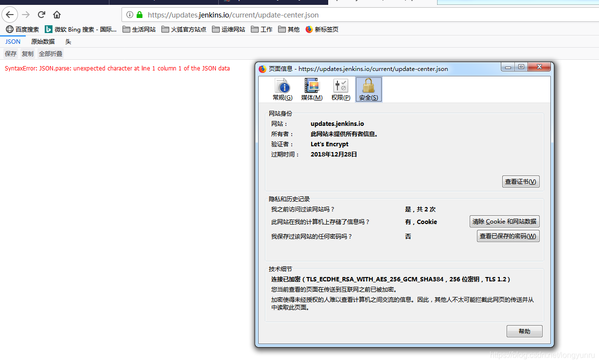Click 清除 Cookie 和网站数据 button
This screenshot has width=599, height=364.
point(505,222)
